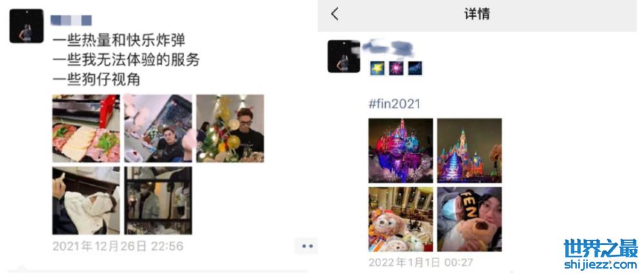View photo of man seated at table
Viewport: 644px width, 274px height.
(x=158, y=128)
